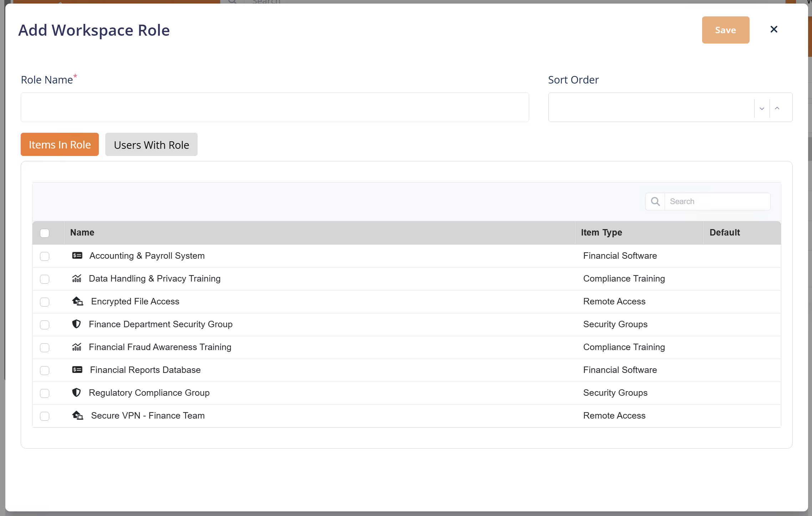Select the Items In Role tab
Image resolution: width=812 pixels, height=516 pixels.
click(60, 145)
